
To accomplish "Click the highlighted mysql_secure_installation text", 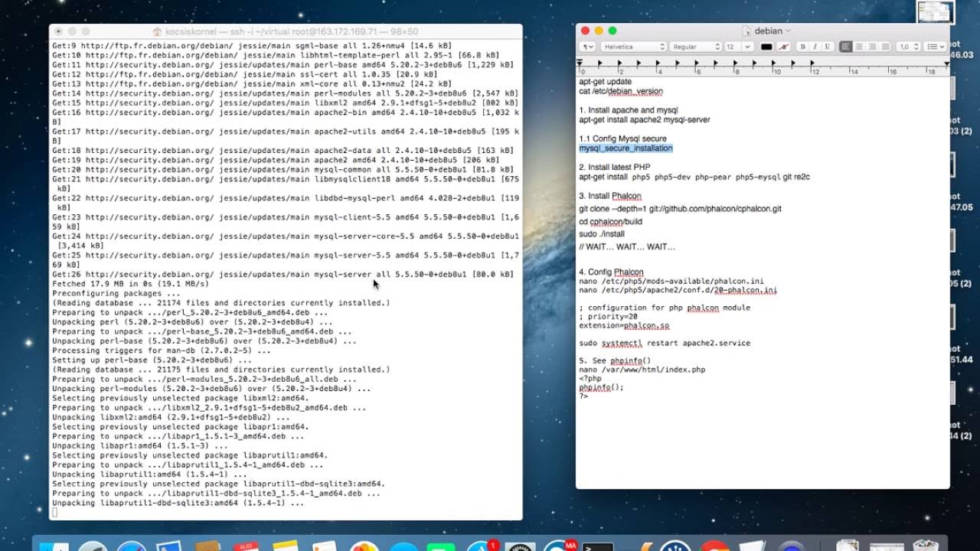I will [626, 148].
